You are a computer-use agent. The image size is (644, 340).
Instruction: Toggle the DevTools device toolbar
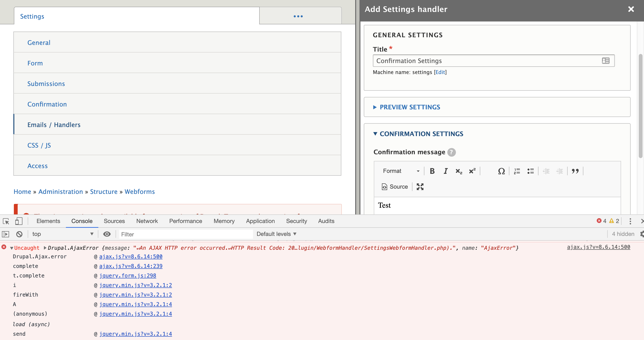click(x=19, y=221)
